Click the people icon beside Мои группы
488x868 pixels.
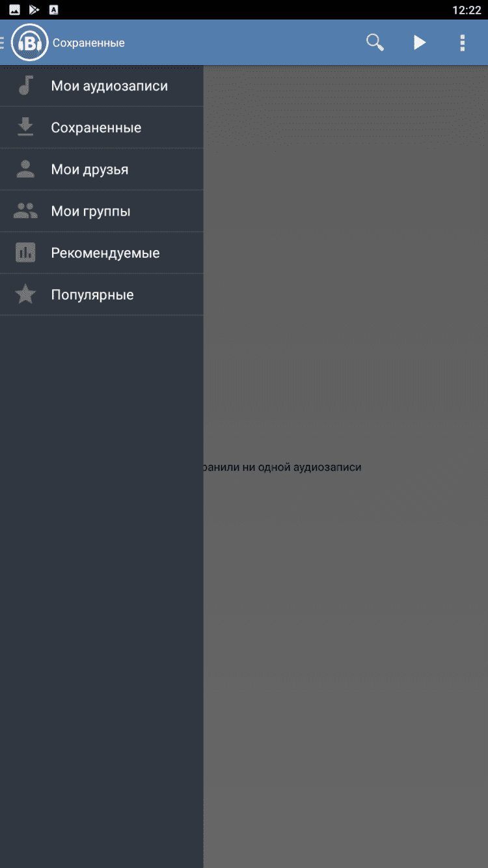pos(25,211)
